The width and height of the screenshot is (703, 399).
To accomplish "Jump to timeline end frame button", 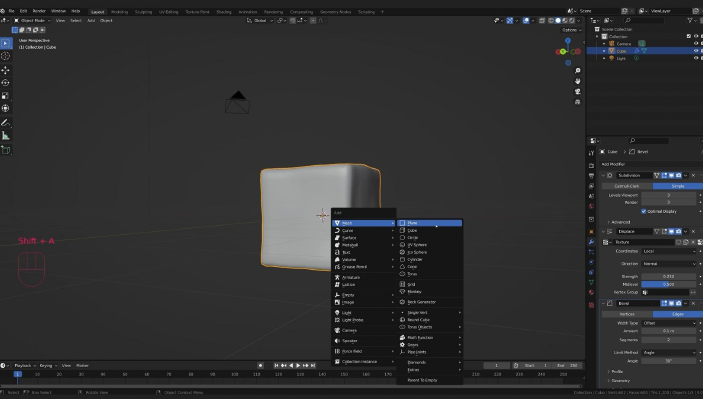I will 313,365.
